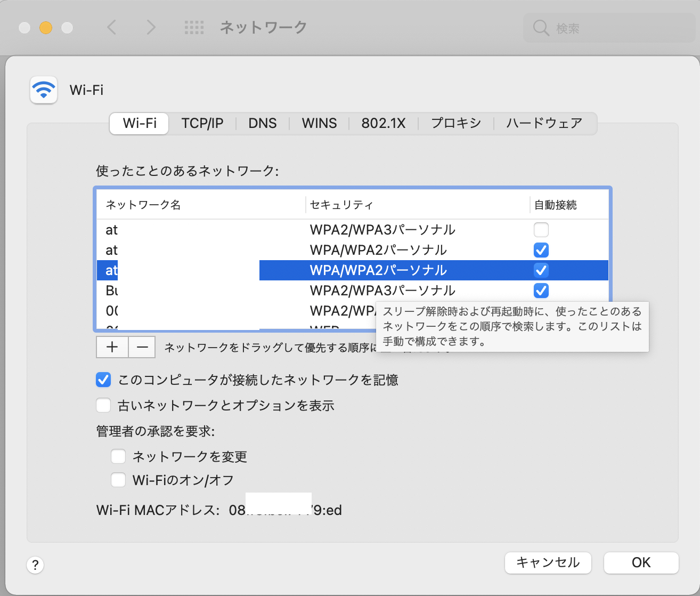Click the forward arrow in the toolbar
The image size is (700, 596).
(151, 28)
